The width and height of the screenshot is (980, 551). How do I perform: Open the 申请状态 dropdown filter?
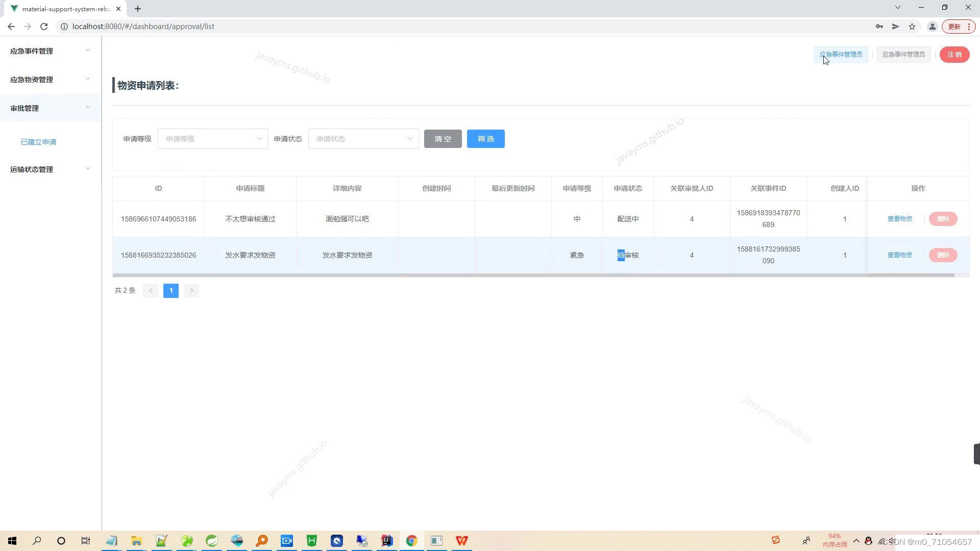pyautogui.click(x=363, y=139)
